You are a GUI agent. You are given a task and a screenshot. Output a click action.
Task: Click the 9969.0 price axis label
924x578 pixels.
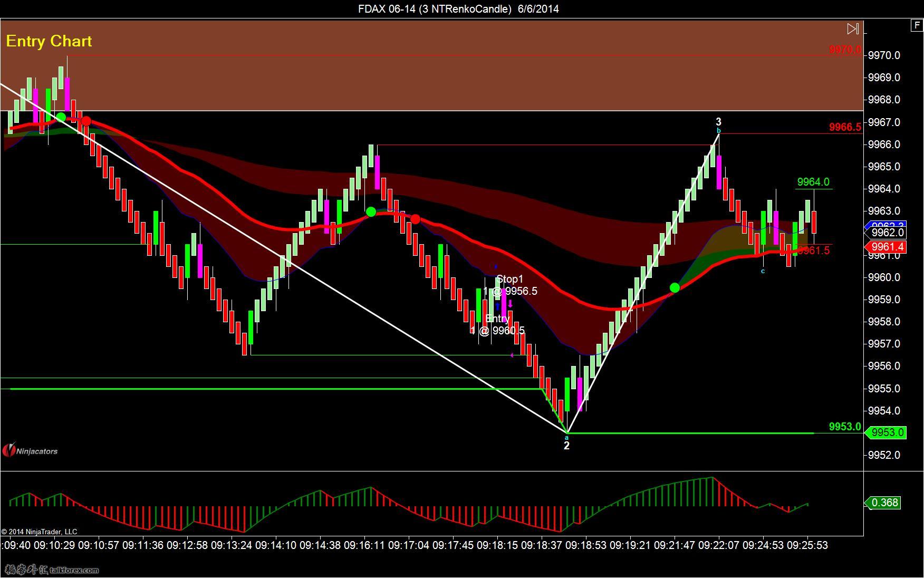click(x=884, y=78)
